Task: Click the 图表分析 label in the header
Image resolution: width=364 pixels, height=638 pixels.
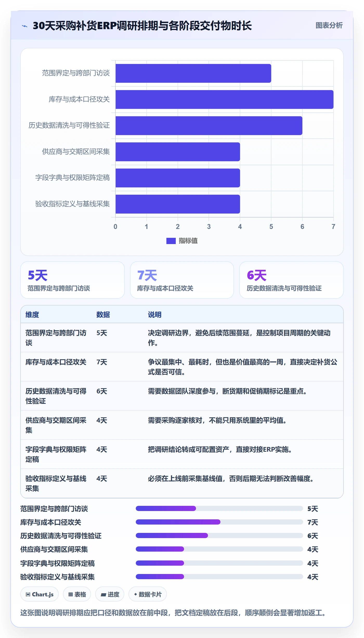Action: pos(329,25)
